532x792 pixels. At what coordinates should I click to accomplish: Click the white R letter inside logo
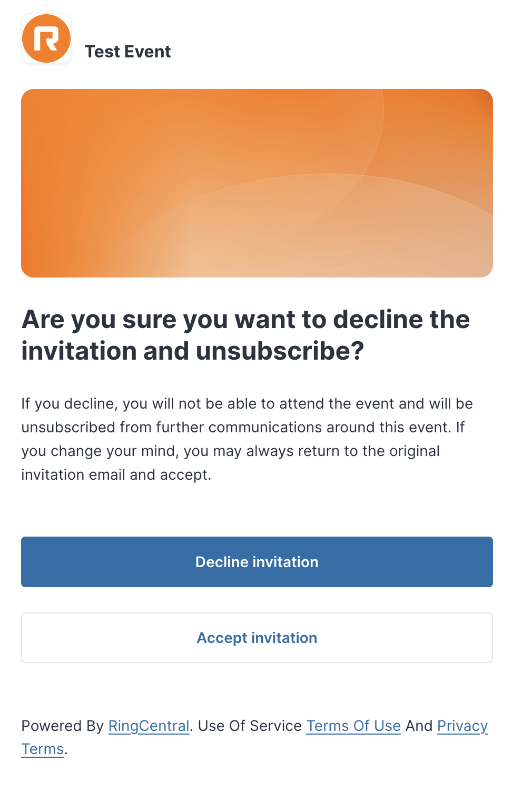pyautogui.click(x=46, y=39)
